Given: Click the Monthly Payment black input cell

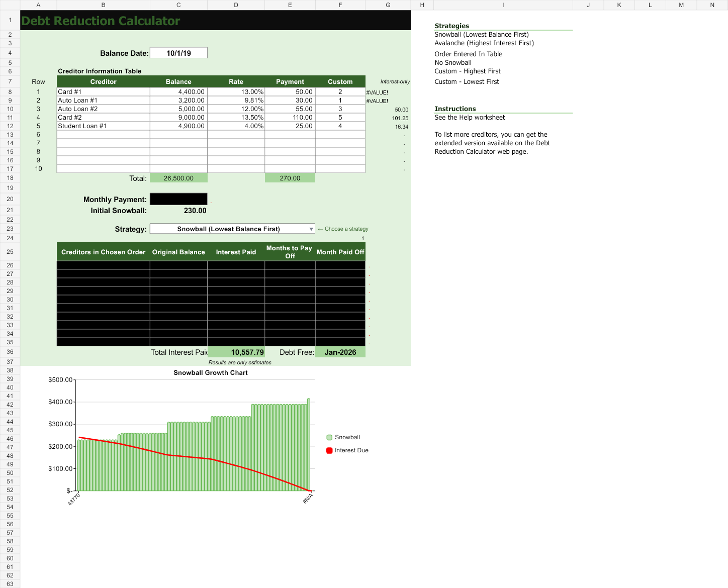Looking at the screenshot, I should (179, 199).
